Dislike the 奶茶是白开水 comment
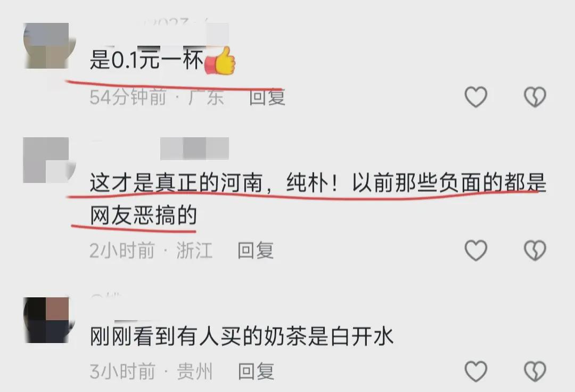Viewport: 575px width, 392px height. 535,371
